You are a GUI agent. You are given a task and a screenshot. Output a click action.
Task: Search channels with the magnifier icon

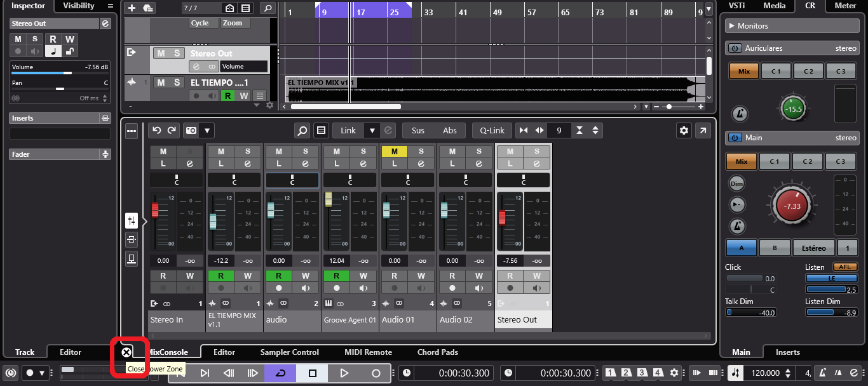pos(302,131)
